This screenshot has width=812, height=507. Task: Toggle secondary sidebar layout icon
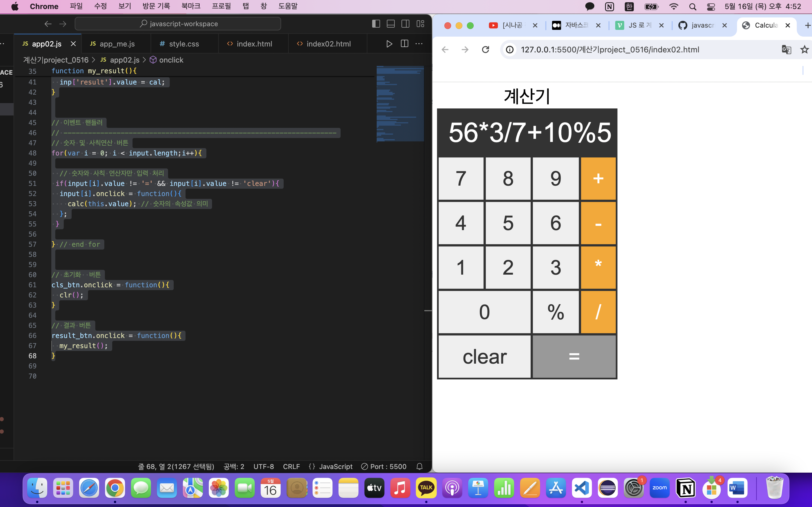[x=405, y=24]
